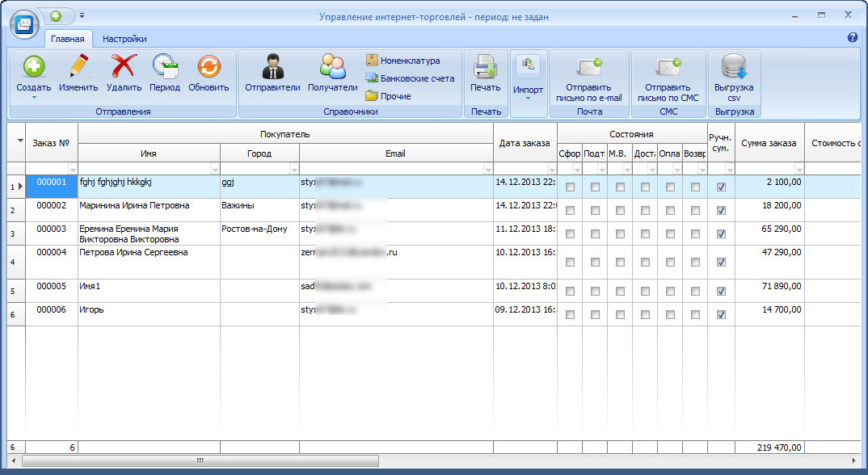Uncheck manual sum checkbox for order 000006
The width and height of the screenshot is (868, 475).
(x=721, y=313)
